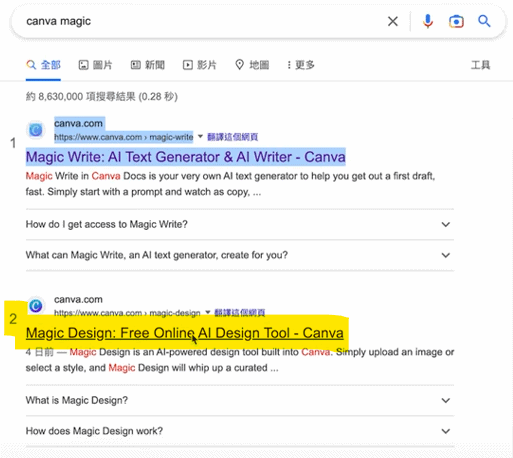
Task: Open 'Magic Design: Free Online AI Design Tool' result
Action: [185, 333]
